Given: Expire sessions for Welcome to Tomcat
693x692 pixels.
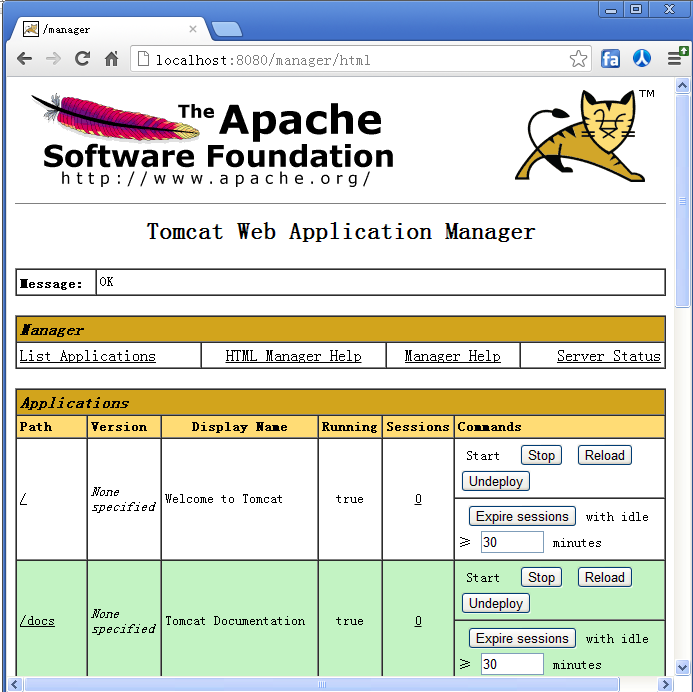Looking at the screenshot, I should point(522,516).
